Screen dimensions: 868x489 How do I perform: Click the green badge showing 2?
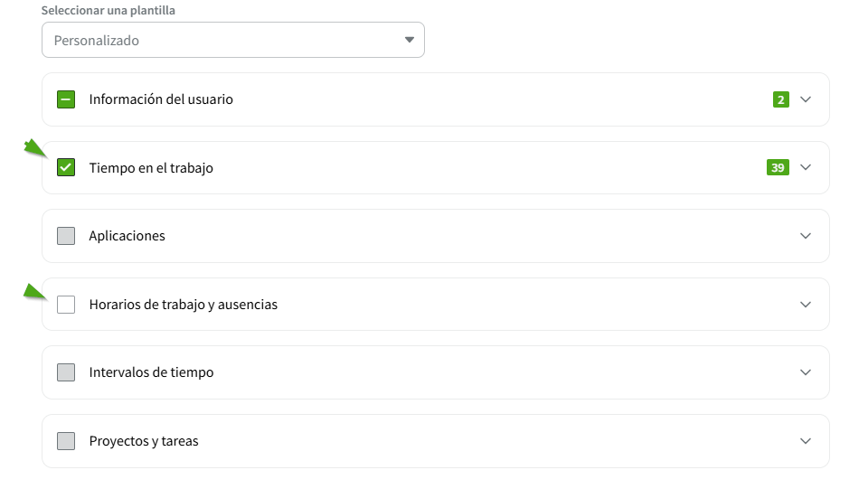click(781, 99)
